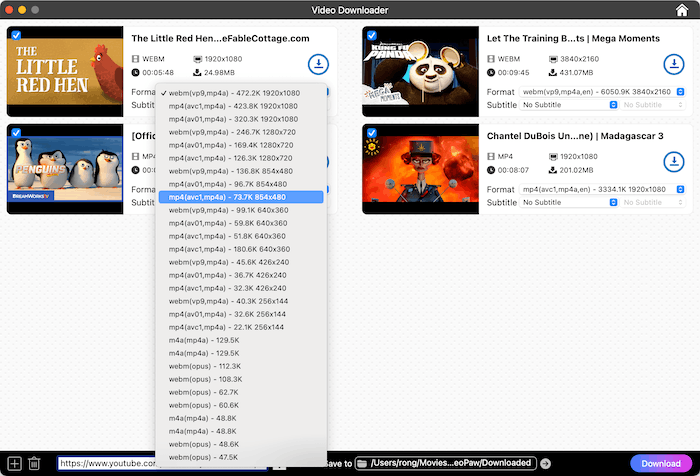
Task: Click the home icon in the title bar
Action: 682,10
